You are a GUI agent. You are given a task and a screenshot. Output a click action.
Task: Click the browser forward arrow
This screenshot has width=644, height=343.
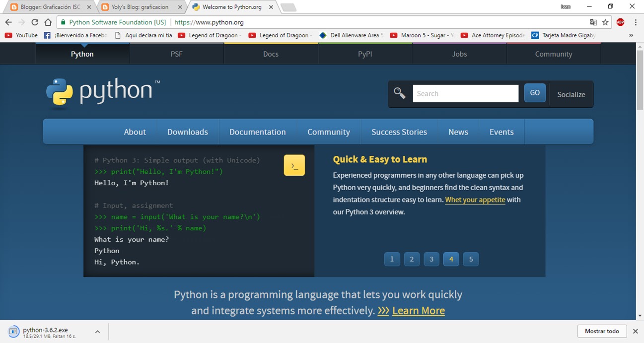[x=21, y=22]
